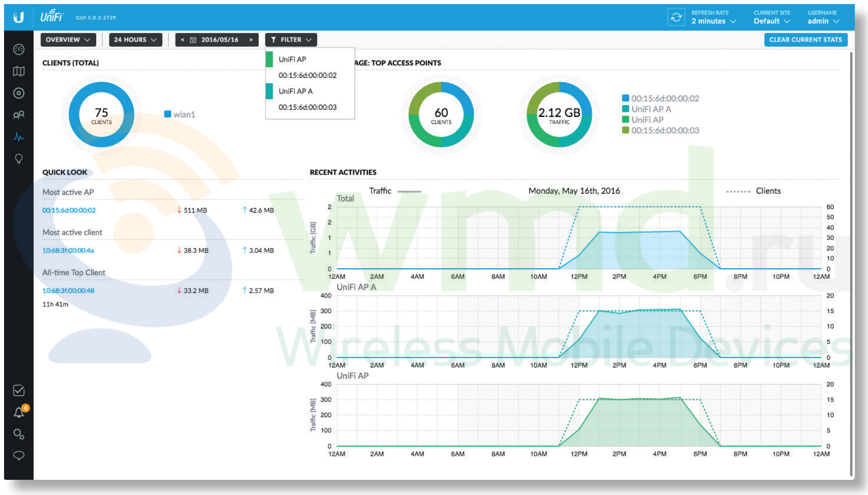Click wlan1 legend blue swatch

click(x=168, y=114)
